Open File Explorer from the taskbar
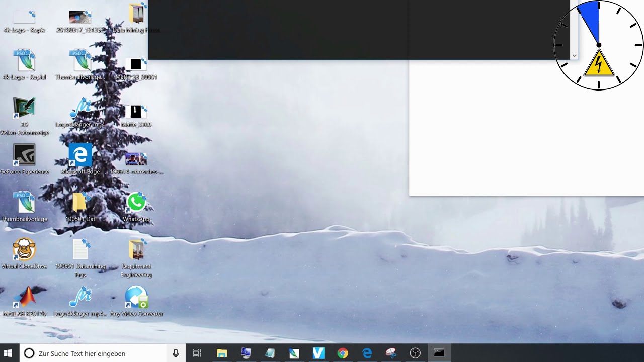644x362 pixels. pos(222,353)
